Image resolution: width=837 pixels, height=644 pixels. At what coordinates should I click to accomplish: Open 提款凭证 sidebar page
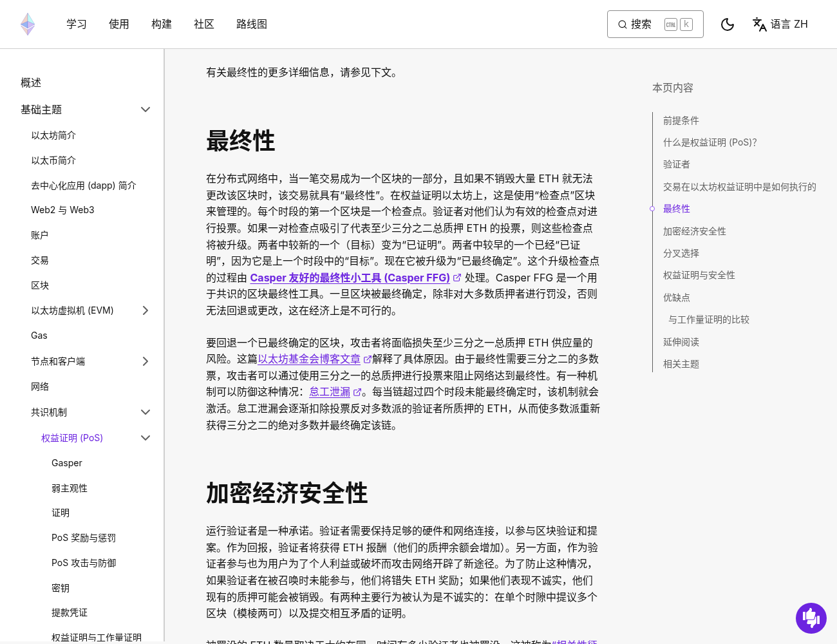coord(70,612)
